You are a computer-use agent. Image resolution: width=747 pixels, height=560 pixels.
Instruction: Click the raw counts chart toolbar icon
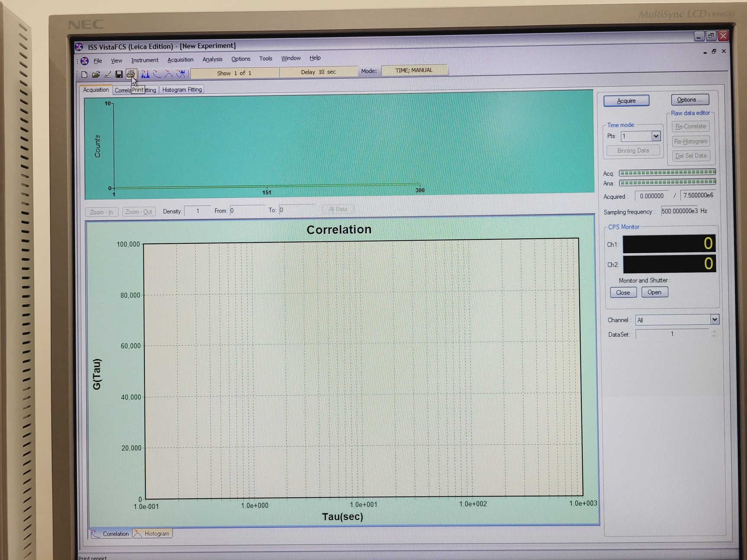145,74
